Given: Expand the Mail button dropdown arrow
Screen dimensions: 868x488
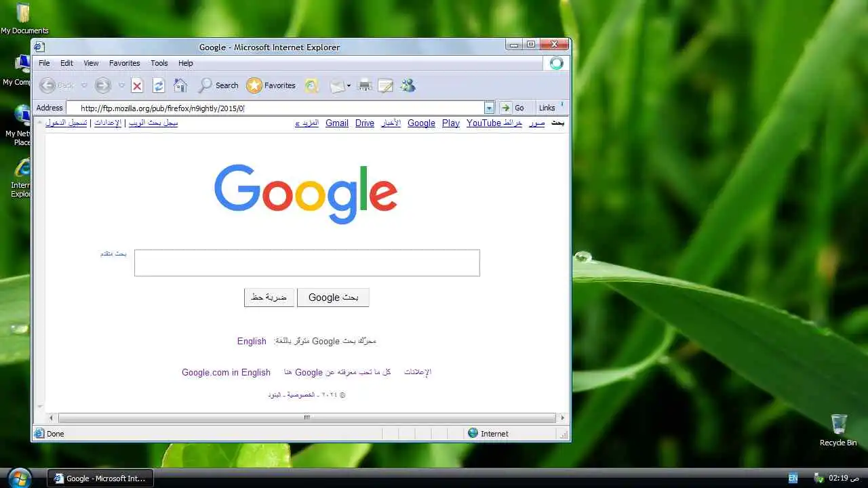Looking at the screenshot, I should pos(349,85).
